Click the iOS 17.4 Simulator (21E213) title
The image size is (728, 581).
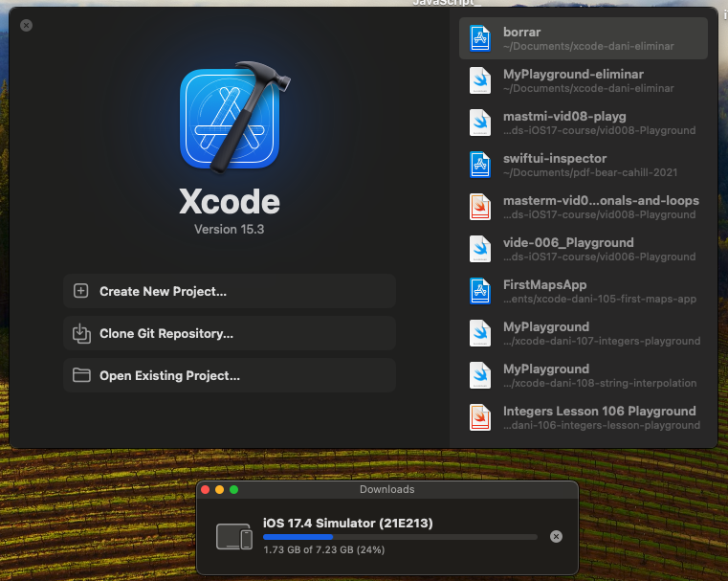click(348, 523)
